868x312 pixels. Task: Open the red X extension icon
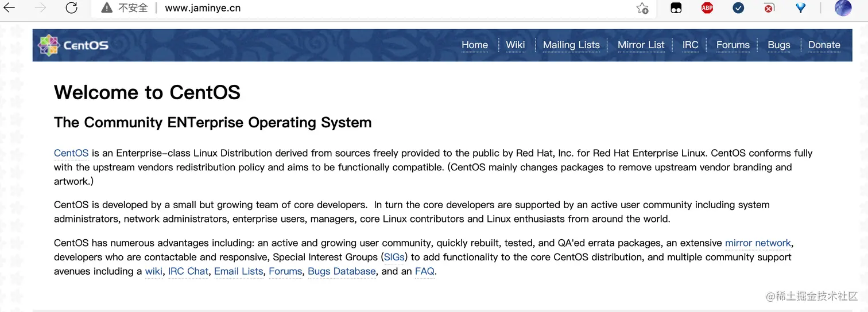coord(769,8)
